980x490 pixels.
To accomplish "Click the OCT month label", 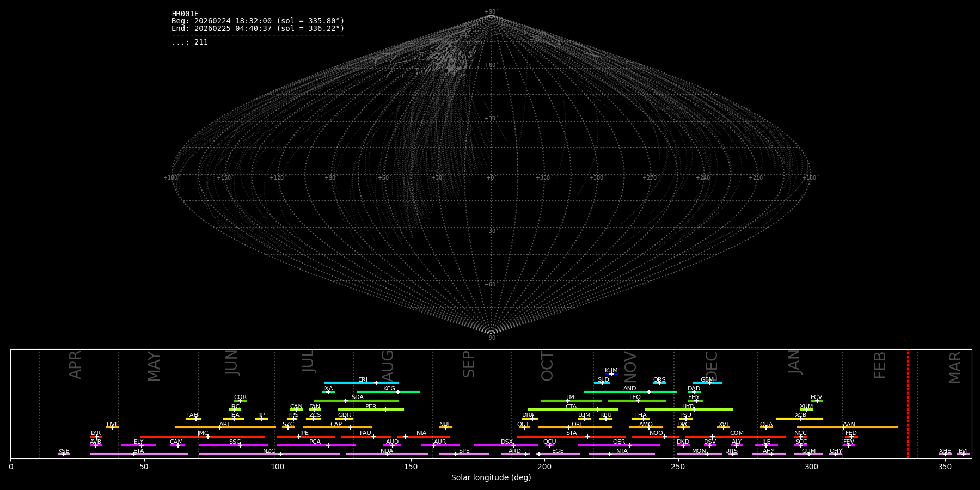I will [547, 366].
